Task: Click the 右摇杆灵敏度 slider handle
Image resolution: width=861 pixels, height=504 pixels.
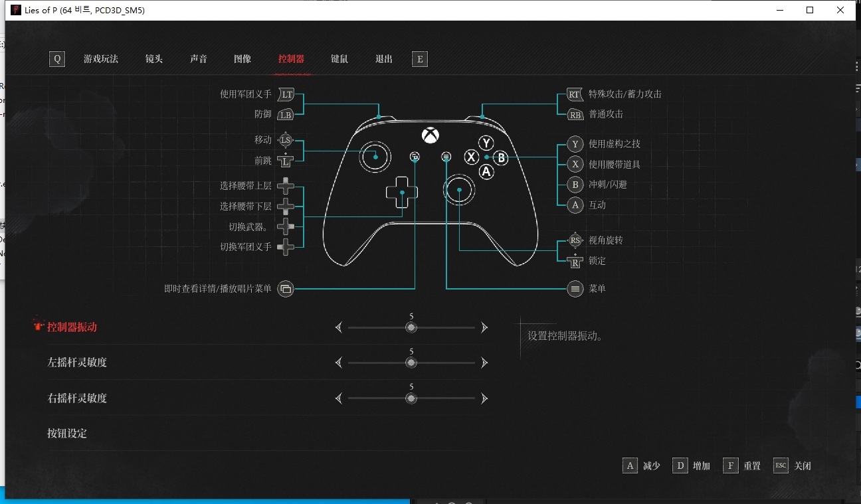Action: coord(411,398)
